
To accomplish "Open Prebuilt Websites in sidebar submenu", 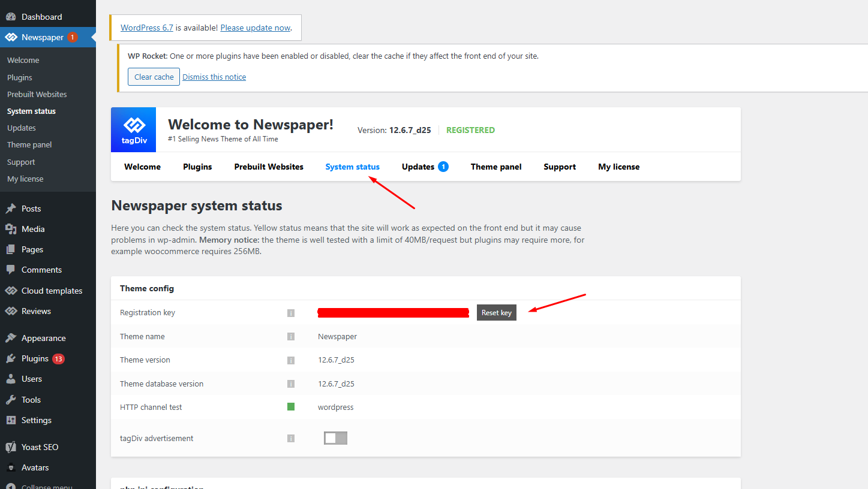I will [x=37, y=94].
